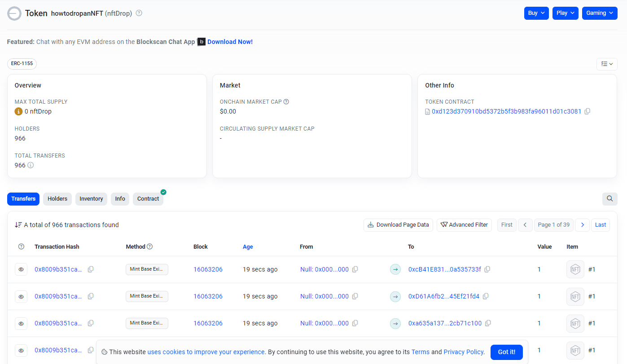Open the verified Contract tab
This screenshot has height=364, width=627.
(148, 199)
